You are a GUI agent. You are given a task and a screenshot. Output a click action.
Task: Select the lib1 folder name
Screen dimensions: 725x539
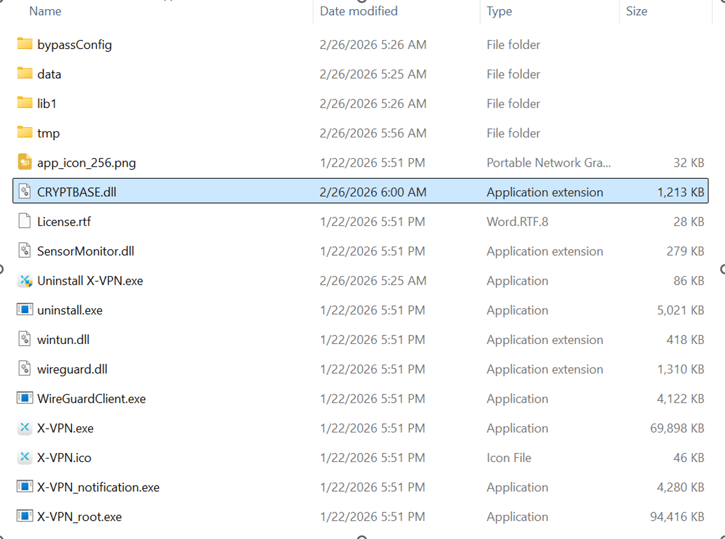tap(47, 104)
